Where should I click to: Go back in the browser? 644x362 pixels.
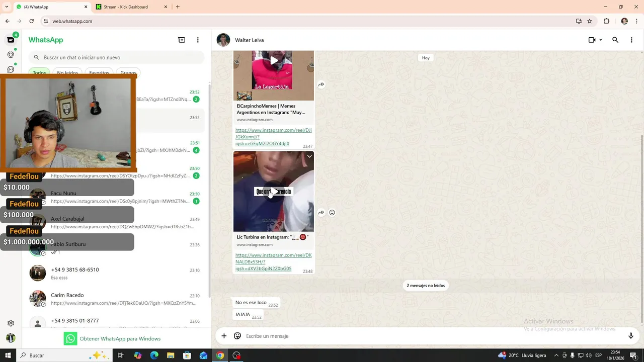(8, 21)
